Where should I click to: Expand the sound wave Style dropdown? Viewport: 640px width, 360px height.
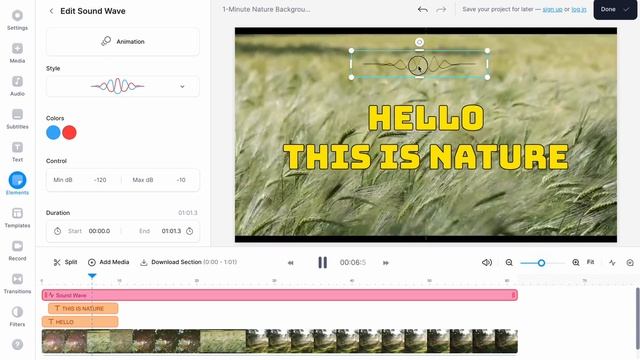(x=122, y=86)
